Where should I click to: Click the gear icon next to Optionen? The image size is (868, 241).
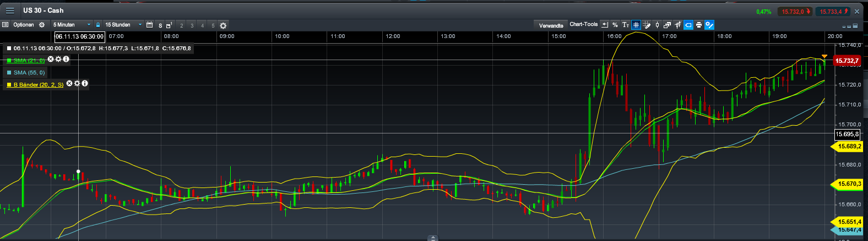[x=42, y=25]
